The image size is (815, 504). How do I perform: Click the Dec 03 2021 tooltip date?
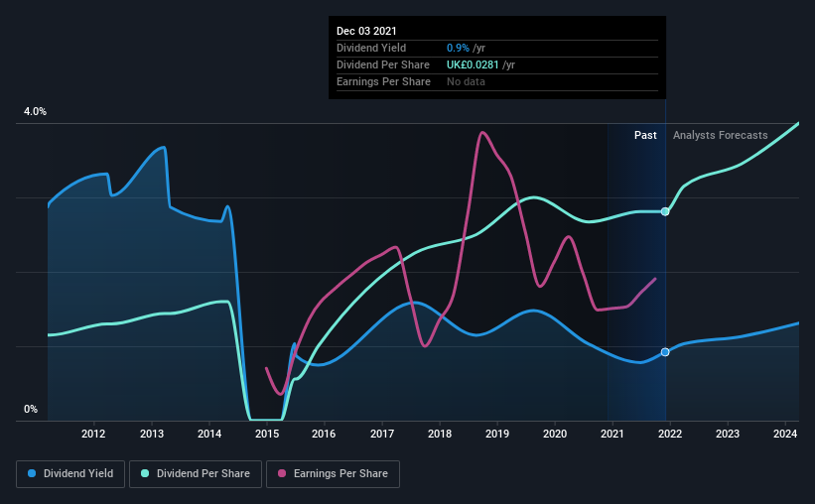(366, 31)
